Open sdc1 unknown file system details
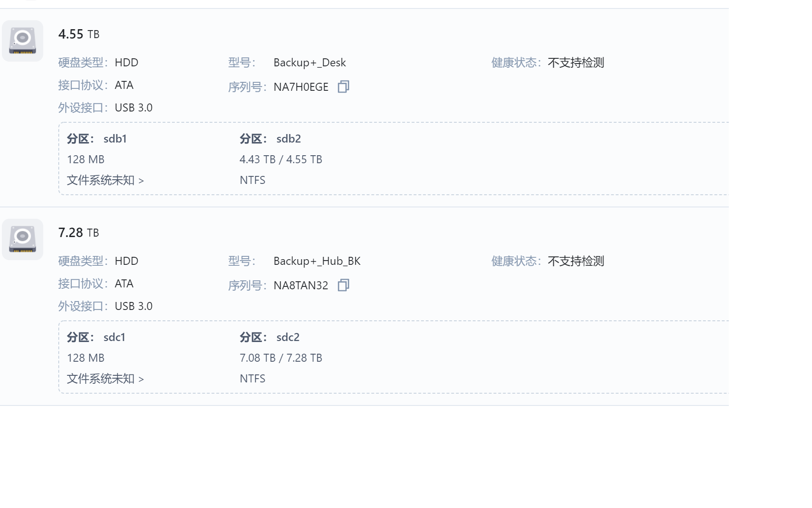Screen dimensions: 812x508 coord(105,379)
